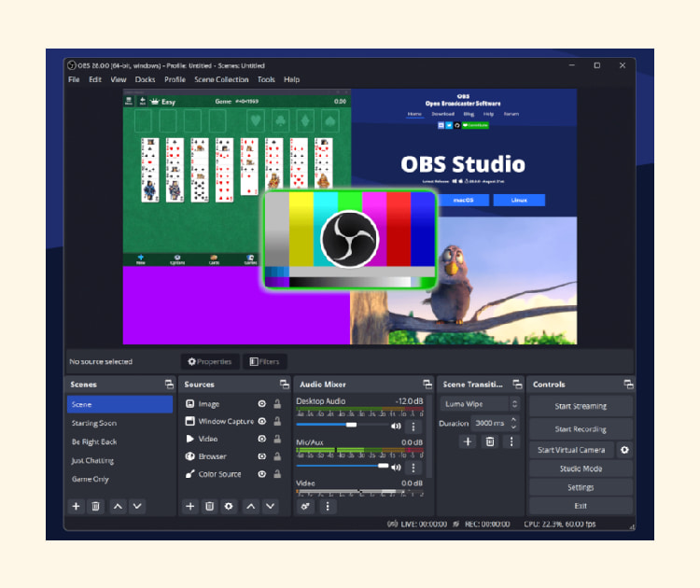Open the Tools menu

click(x=266, y=79)
